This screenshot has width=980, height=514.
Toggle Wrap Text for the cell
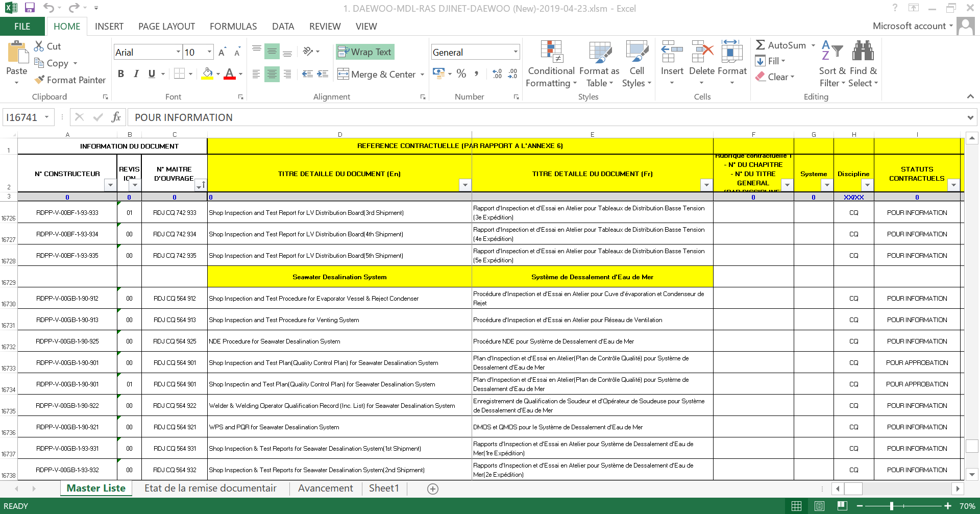point(365,52)
